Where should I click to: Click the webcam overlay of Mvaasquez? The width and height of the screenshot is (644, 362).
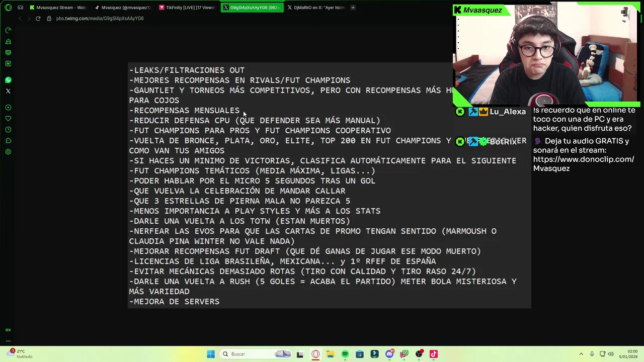click(x=546, y=54)
